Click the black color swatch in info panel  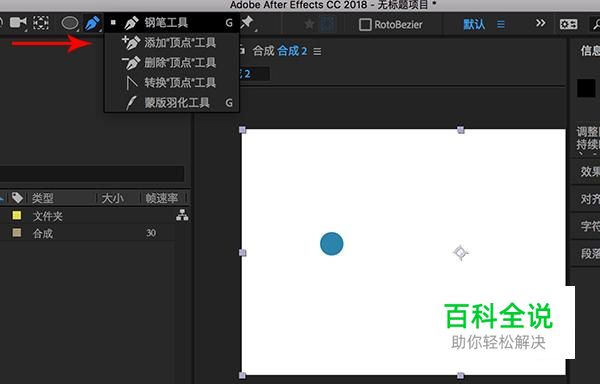(586, 88)
